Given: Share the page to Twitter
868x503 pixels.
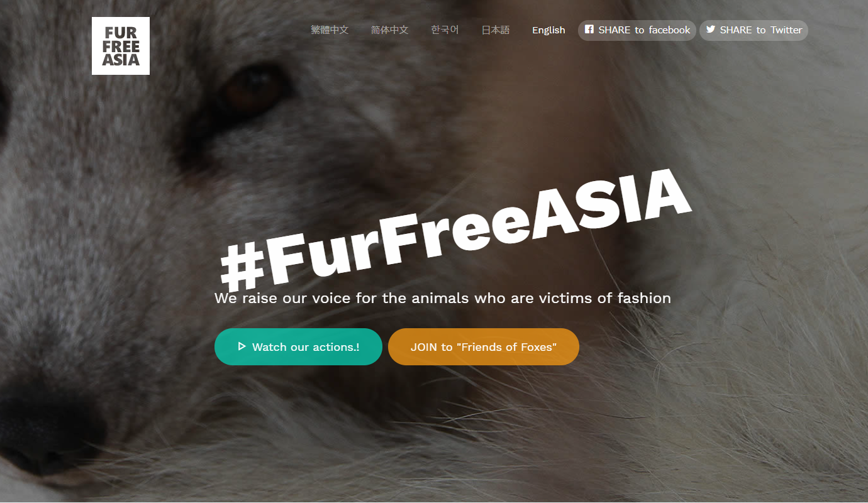Looking at the screenshot, I should pos(754,30).
